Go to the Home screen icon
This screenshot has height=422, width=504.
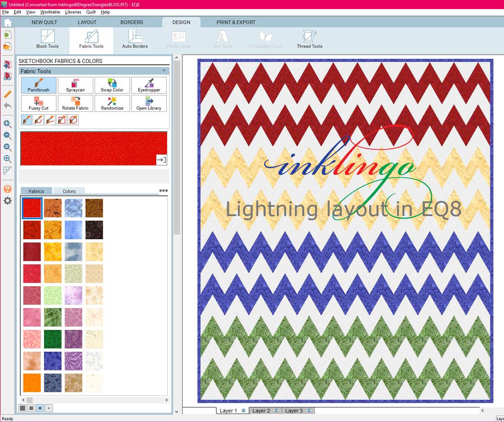8,22
